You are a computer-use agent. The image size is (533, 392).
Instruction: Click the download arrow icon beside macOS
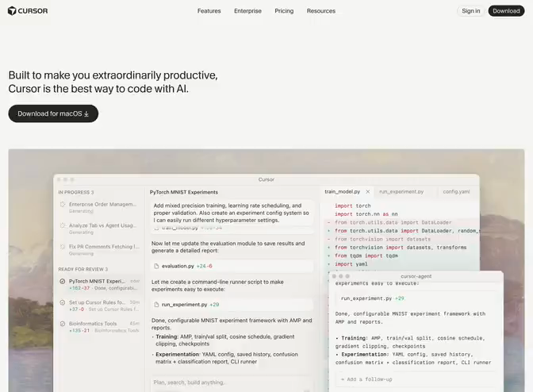coord(86,114)
